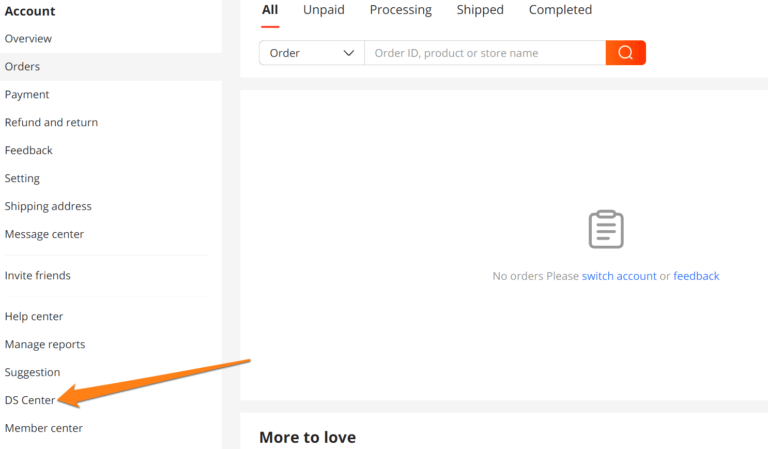Screen dimensions: 768x449
Task: Switch to the All orders tab
Action: coord(270,10)
